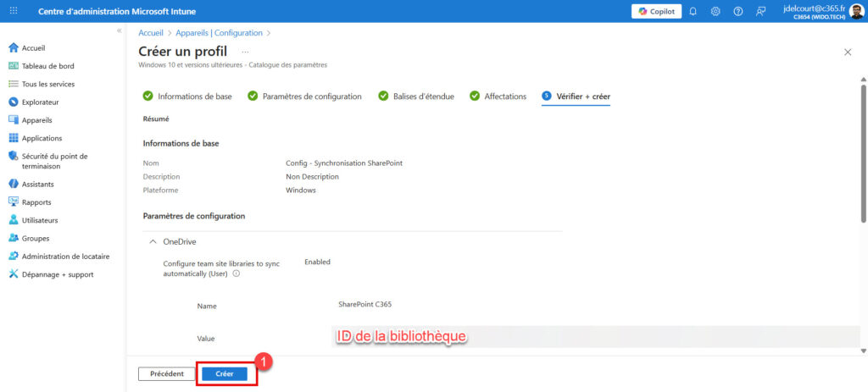Open the notifications bell icon
The image size is (868, 392).
693,11
